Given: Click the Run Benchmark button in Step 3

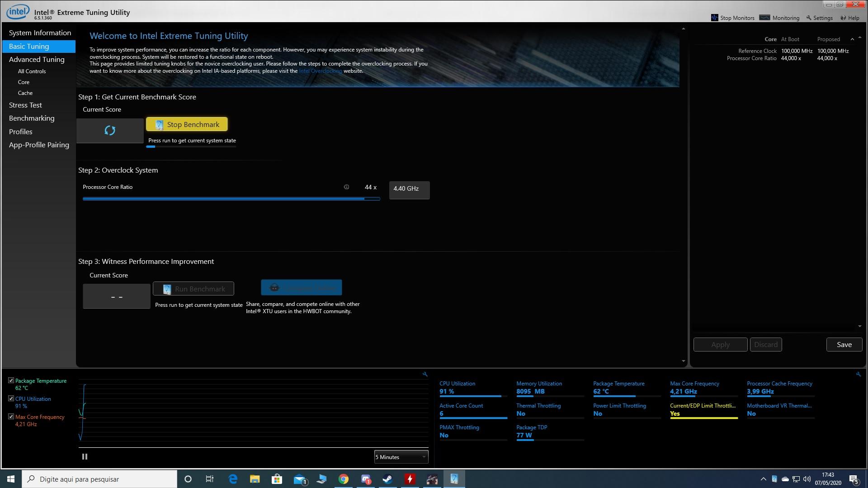Looking at the screenshot, I should coord(193,289).
